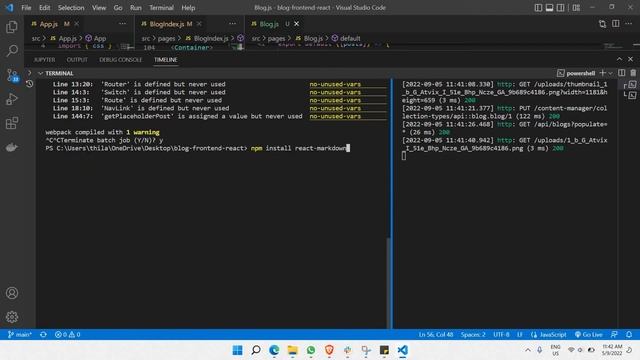The width and height of the screenshot is (640, 360).
Task: Click the Open Changes icon in editor toolbar
Action: 602,24
